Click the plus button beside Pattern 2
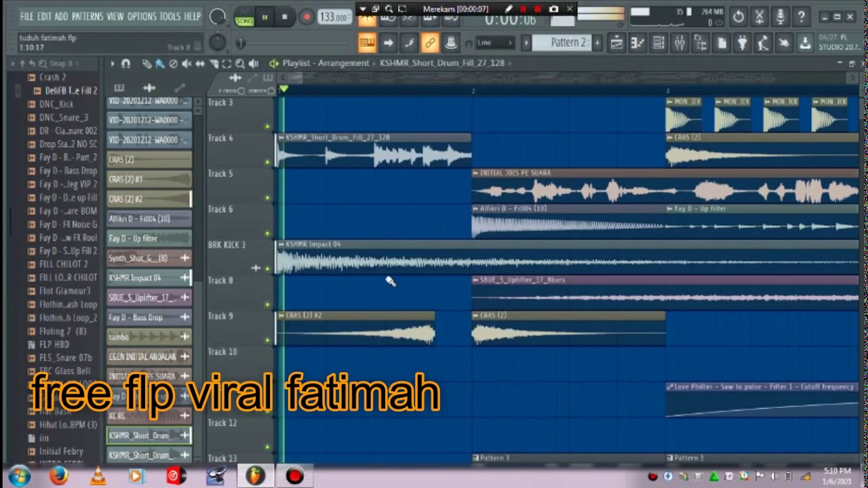Image resolution: width=868 pixels, height=488 pixels. [597, 43]
